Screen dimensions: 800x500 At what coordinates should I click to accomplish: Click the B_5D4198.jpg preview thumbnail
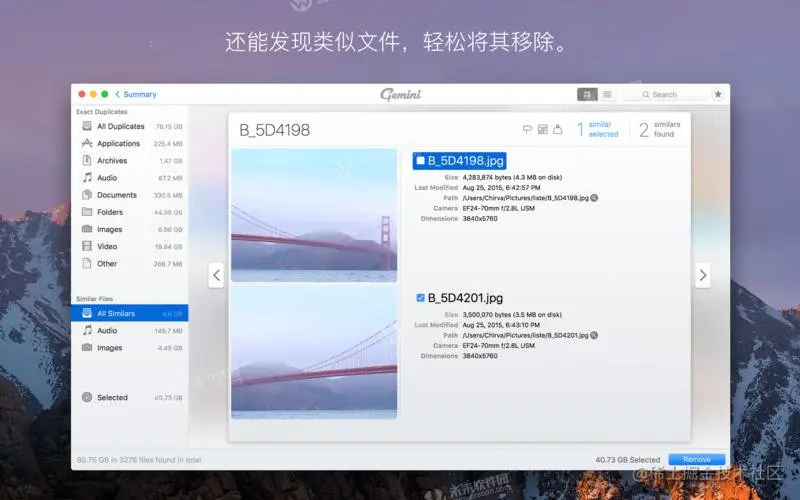click(x=314, y=215)
